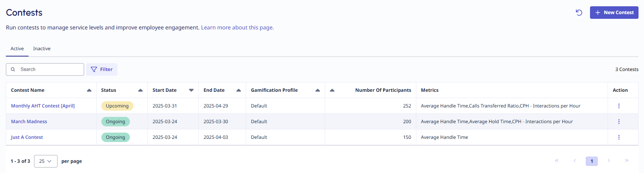The width and height of the screenshot is (644, 173).
Task: Select page 1 in pagination
Action: click(592, 161)
